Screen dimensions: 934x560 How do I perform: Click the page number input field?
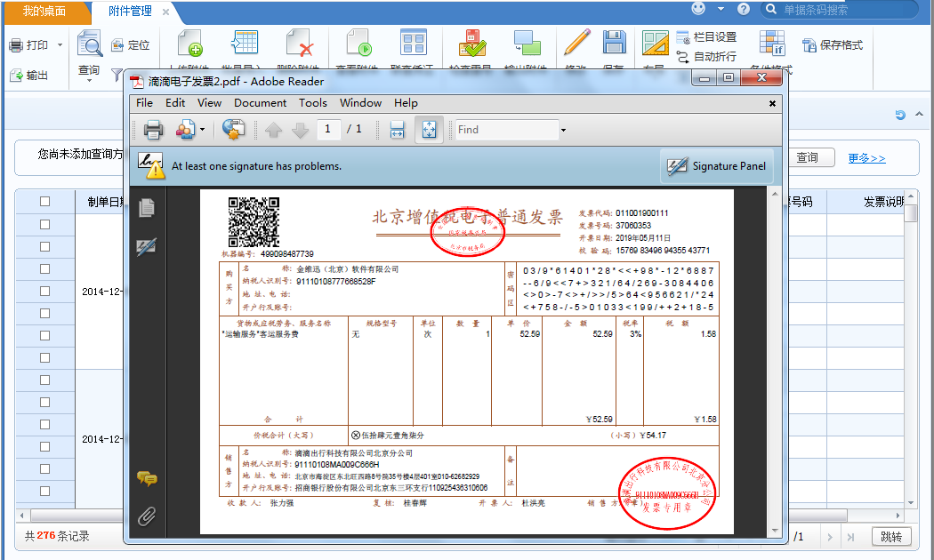(x=329, y=129)
